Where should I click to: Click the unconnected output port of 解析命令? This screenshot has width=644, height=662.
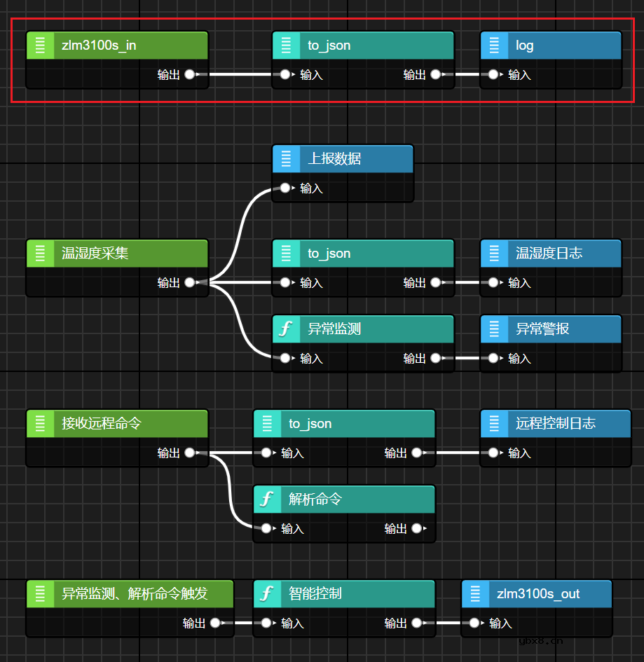point(417,529)
